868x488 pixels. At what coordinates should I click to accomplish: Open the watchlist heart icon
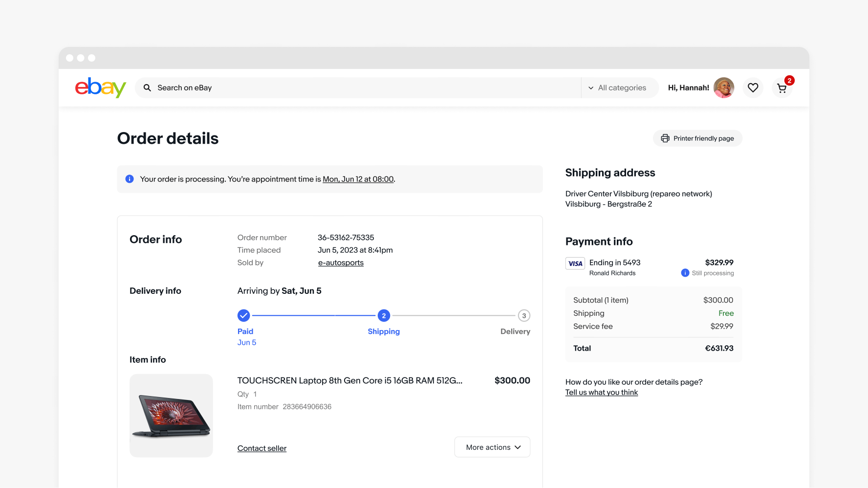pos(753,88)
